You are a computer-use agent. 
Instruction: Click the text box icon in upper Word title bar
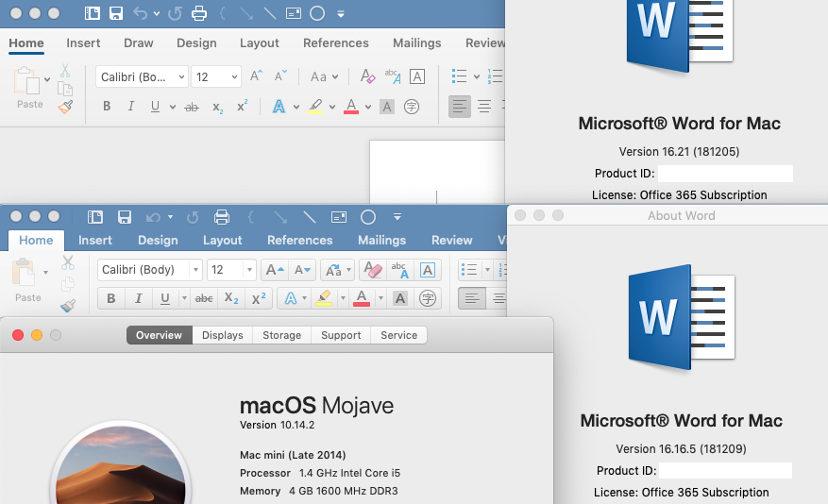(x=294, y=13)
